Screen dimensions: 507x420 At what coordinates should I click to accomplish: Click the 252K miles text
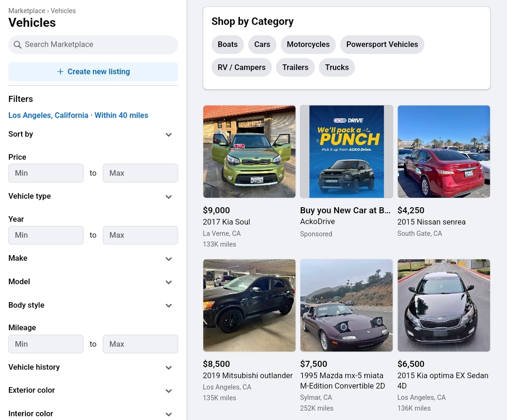pos(316,408)
